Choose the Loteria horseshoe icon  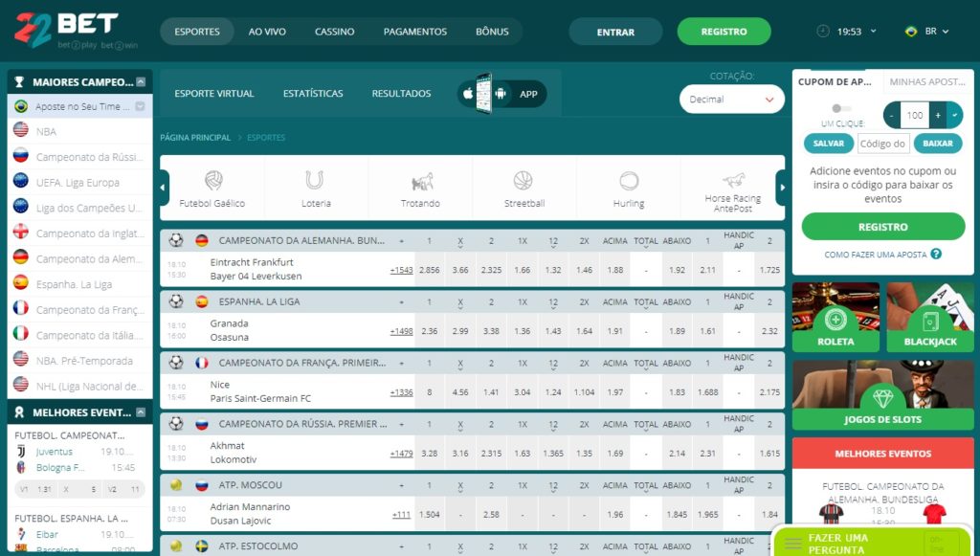[x=315, y=181]
